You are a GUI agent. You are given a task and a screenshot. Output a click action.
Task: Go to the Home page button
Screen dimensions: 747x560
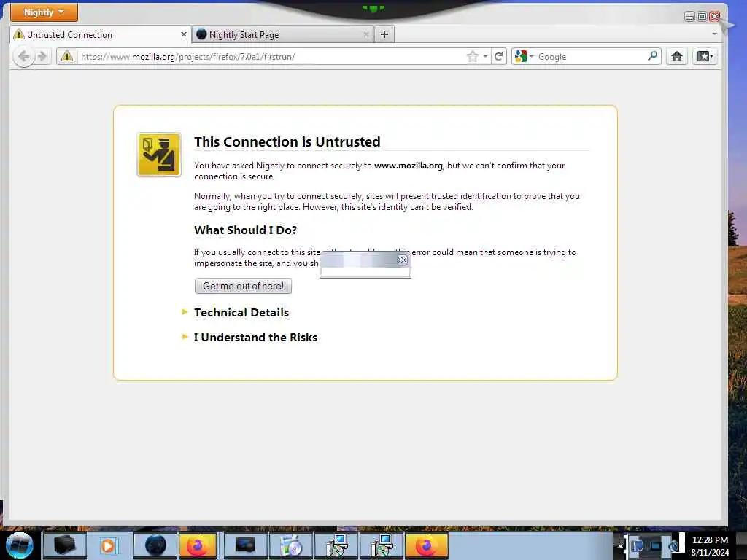pyautogui.click(x=676, y=57)
